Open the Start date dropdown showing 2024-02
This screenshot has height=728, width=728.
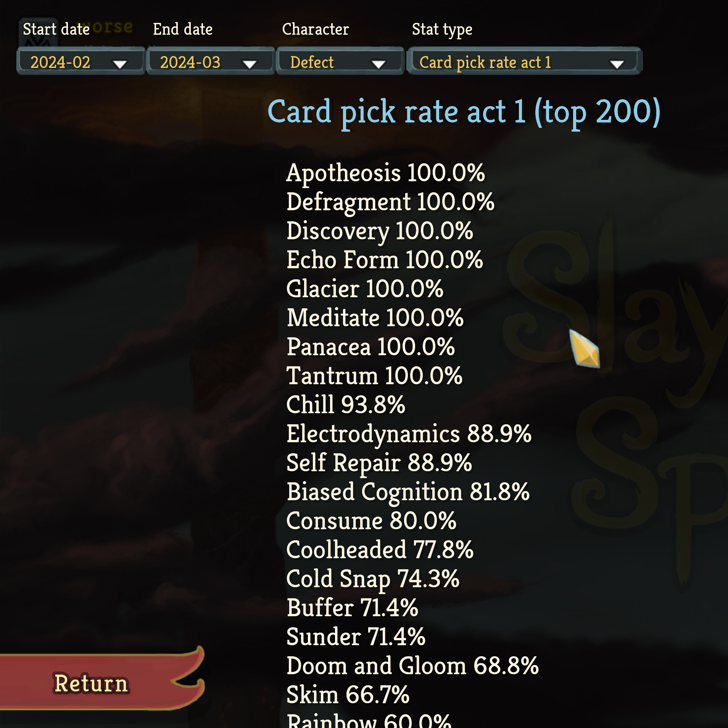click(81, 62)
